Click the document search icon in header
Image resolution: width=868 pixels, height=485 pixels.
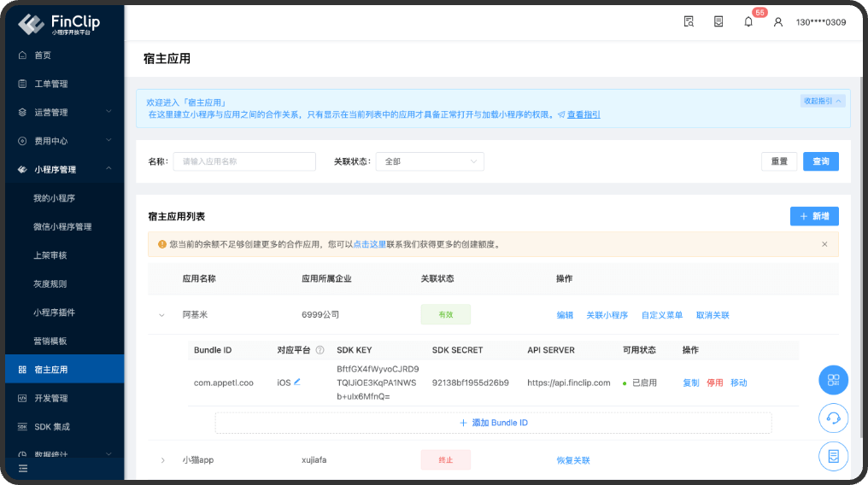point(689,22)
